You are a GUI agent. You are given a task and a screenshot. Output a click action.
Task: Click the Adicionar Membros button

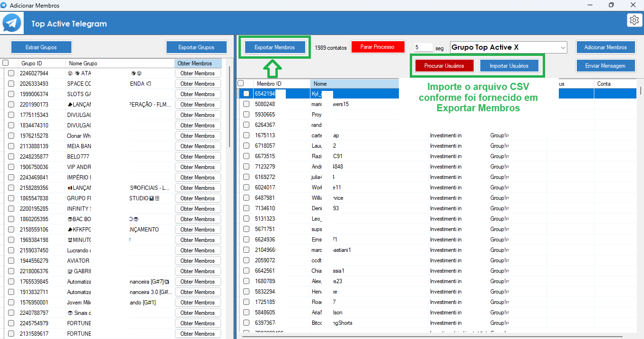pos(606,47)
